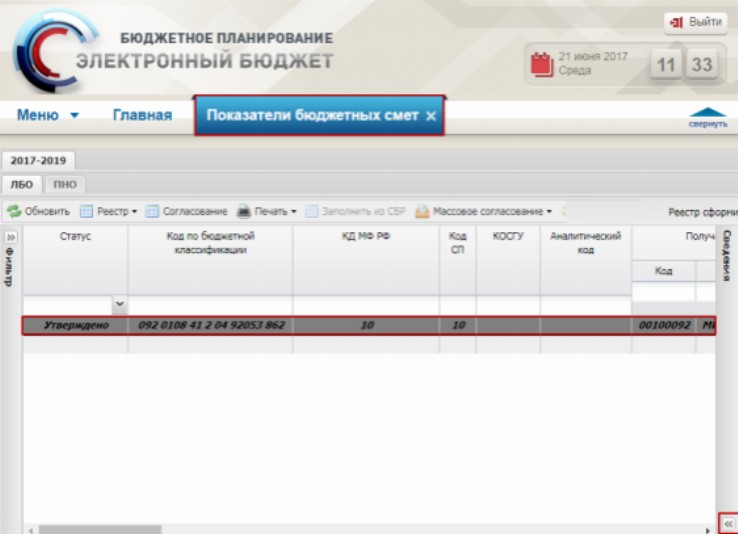Select the 2017-2019 period tab
Image resolution: width=738 pixels, height=534 pixels.
tap(37, 160)
